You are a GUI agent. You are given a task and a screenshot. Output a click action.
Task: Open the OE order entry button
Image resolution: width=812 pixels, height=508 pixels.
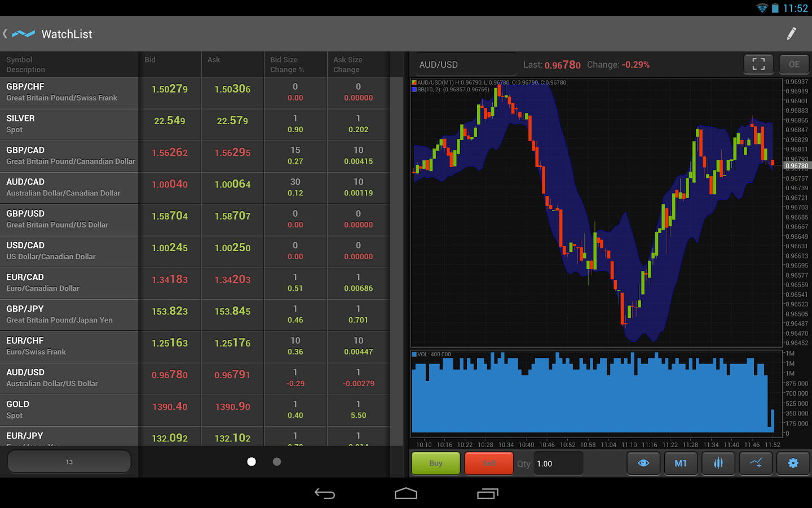click(x=794, y=64)
